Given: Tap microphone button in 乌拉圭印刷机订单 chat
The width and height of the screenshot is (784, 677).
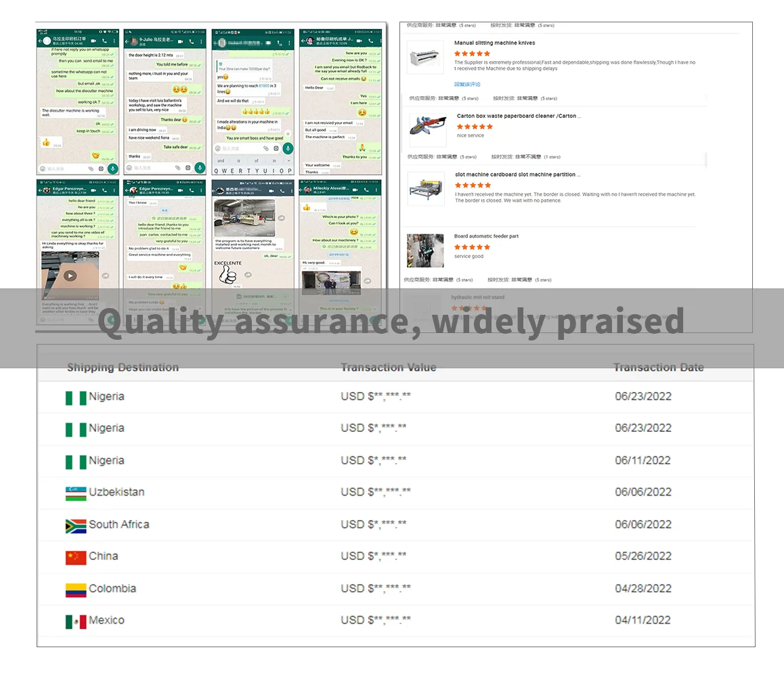Looking at the screenshot, I should point(113,169).
